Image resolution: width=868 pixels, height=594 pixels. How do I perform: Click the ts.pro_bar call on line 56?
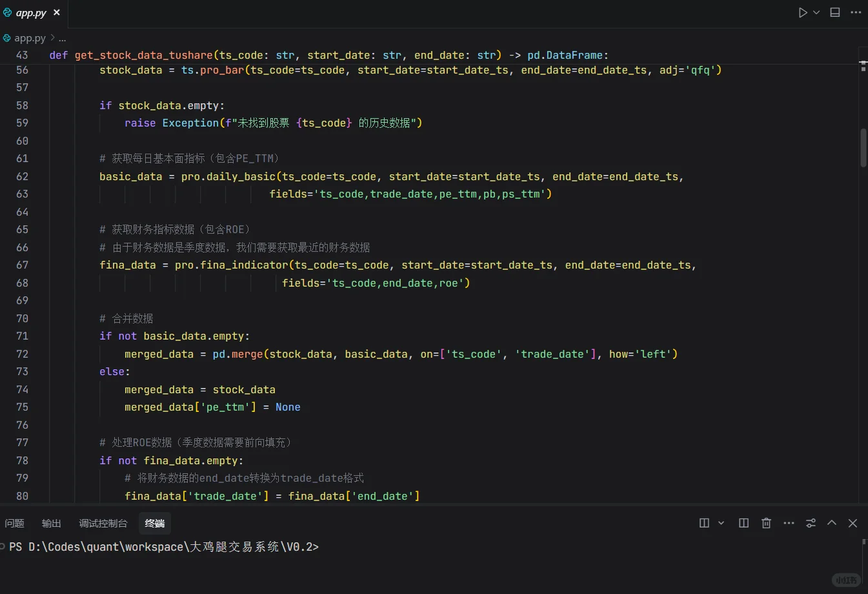point(212,70)
